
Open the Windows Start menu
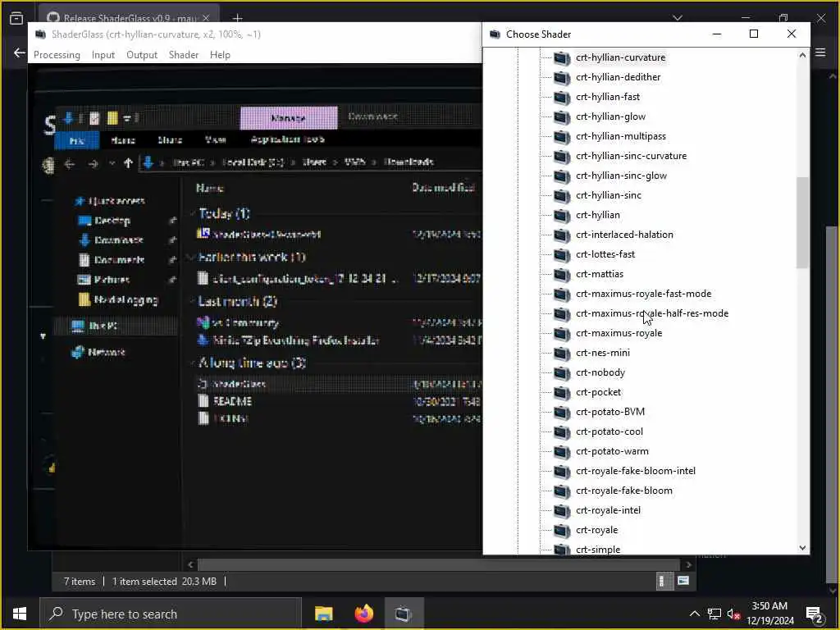(20, 614)
